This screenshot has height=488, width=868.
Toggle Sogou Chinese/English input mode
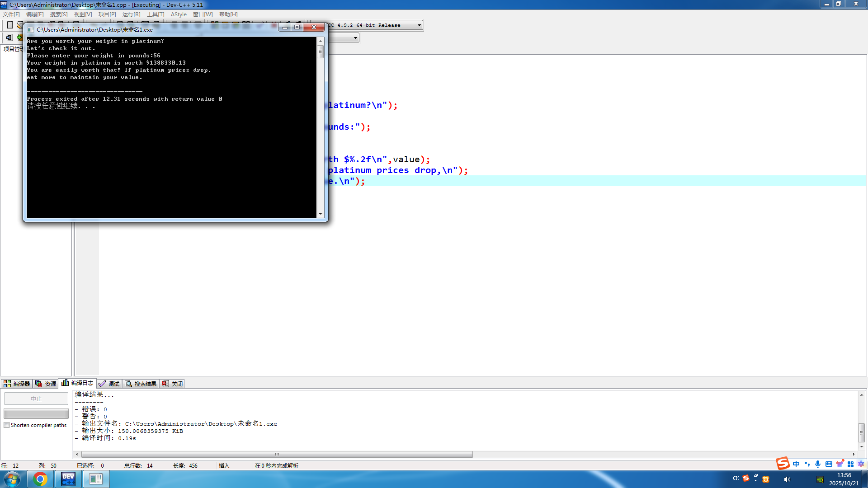[796, 464]
